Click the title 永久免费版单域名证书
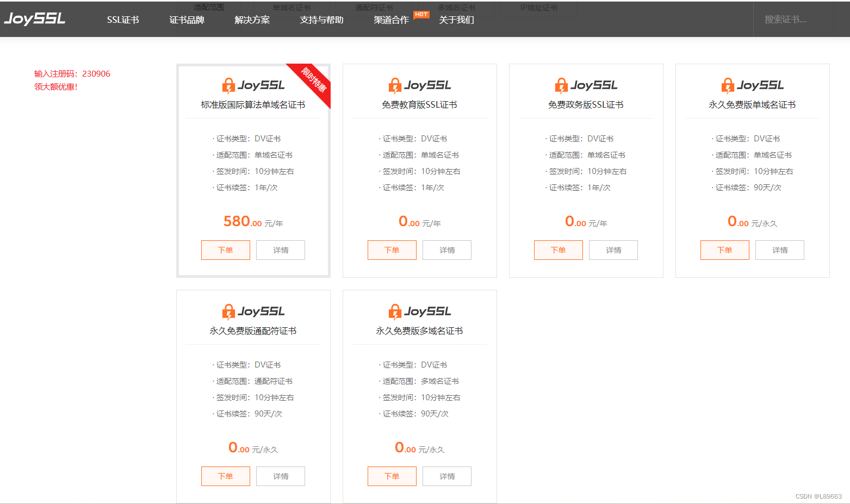The height and width of the screenshot is (504, 850). coord(753,105)
